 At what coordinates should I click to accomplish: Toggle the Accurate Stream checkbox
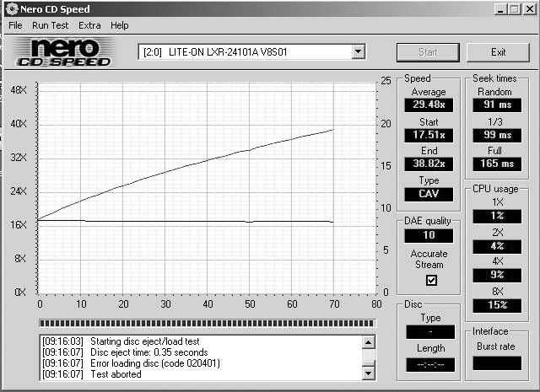click(431, 280)
